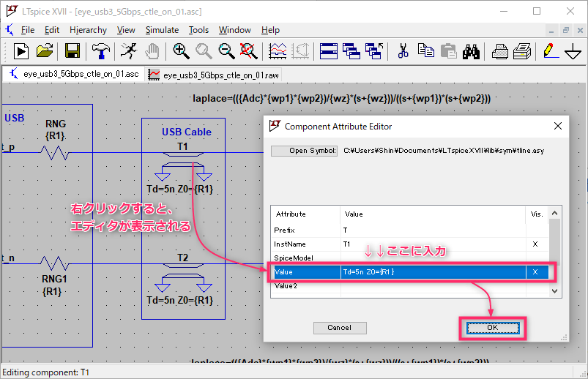The height and width of the screenshot is (379, 588).
Task: Click the Cancel button
Action: coord(340,328)
